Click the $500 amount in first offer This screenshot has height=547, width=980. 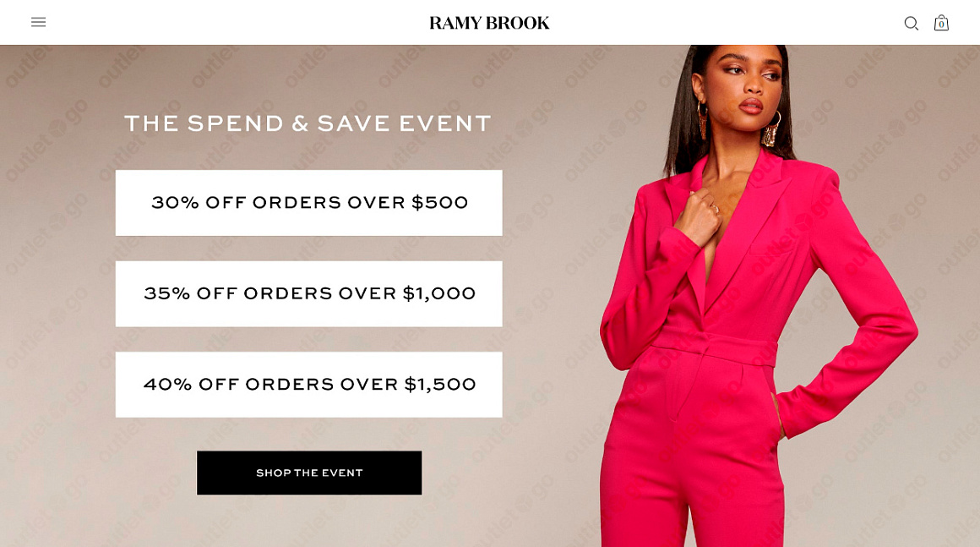(439, 203)
